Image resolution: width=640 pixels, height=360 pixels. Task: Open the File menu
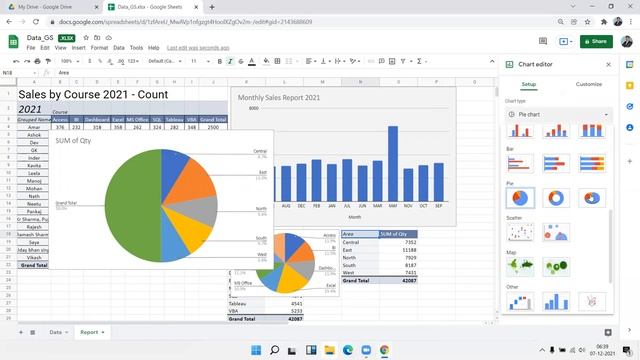pyautogui.click(x=31, y=48)
